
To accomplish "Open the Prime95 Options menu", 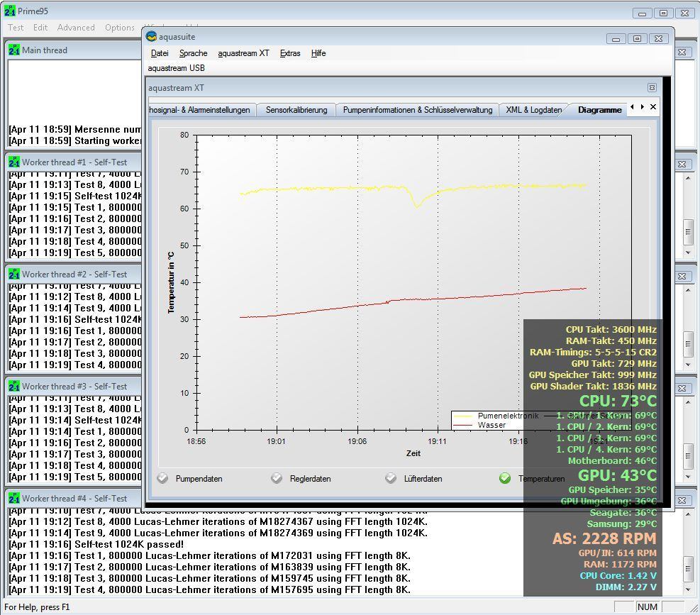I will 120,28.
